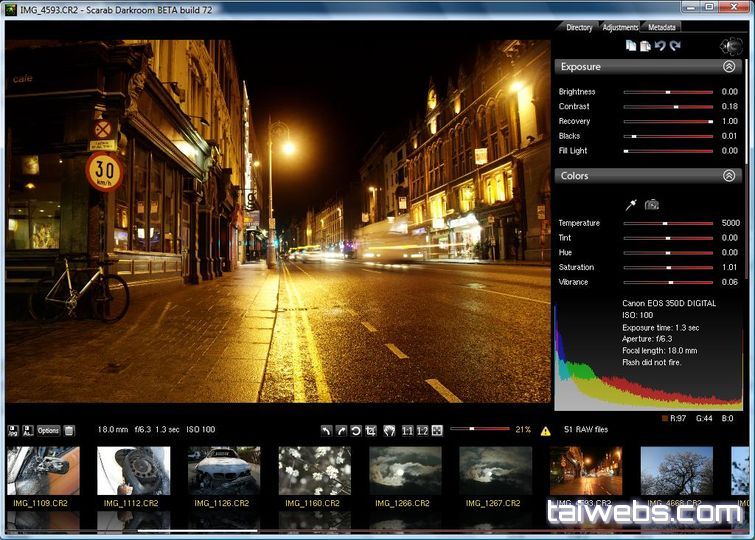The height and width of the screenshot is (540, 755).
Task: Click the copy adjustments icon
Action: (x=631, y=46)
